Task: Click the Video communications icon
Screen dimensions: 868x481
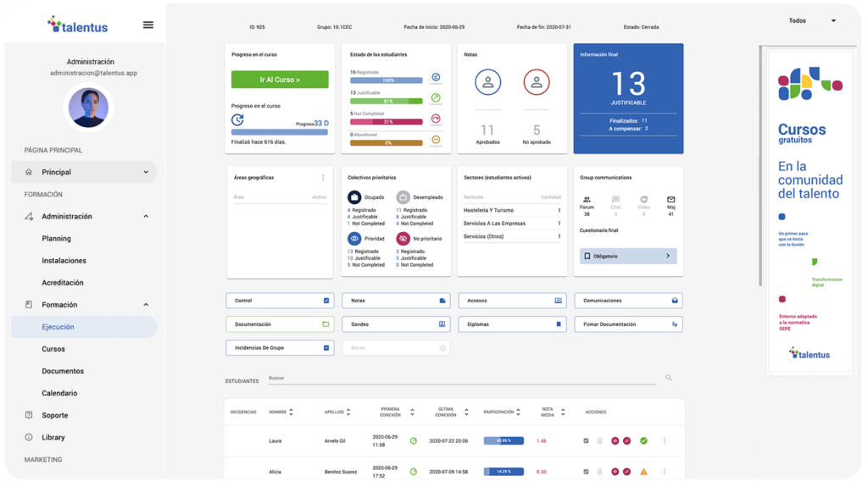Action: point(644,200)
